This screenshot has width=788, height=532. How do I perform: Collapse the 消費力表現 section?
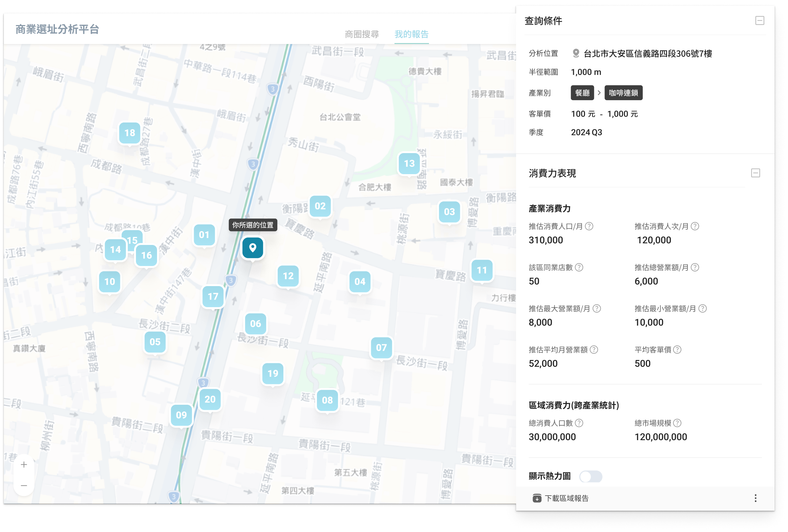point(755,173)
